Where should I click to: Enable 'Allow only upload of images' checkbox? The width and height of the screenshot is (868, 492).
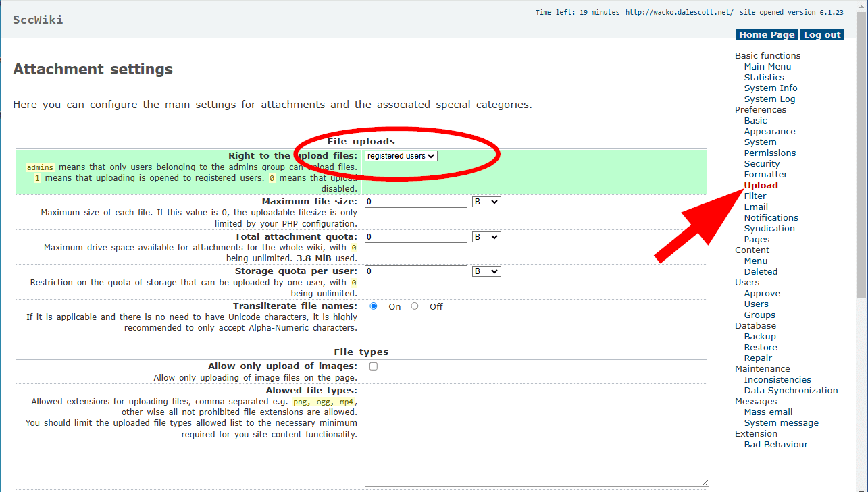(x=374, y=366)
